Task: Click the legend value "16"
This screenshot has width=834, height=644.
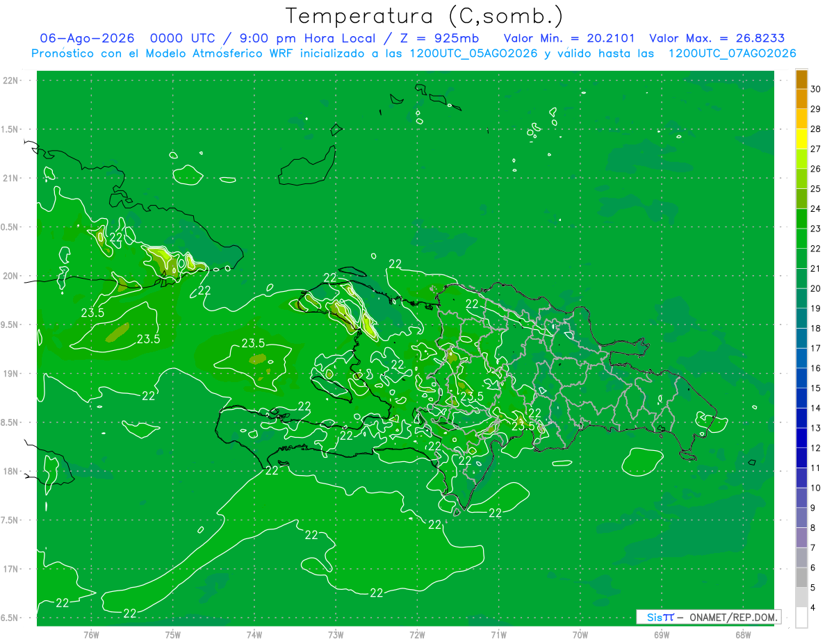Action: [817, 369]
